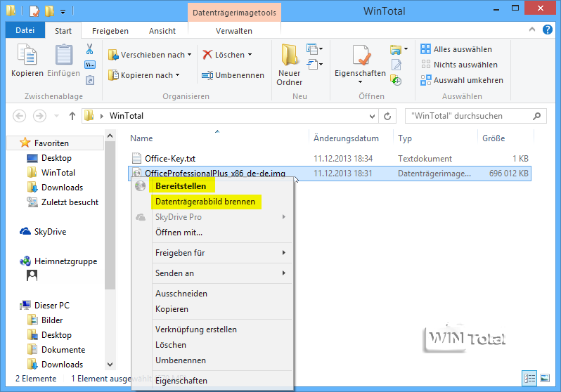Image resolution: width=561 pixels, height=392 pixels.
Task: Choose Verknüpfung erstellen in the context menu
Action: tap(195, 329)
